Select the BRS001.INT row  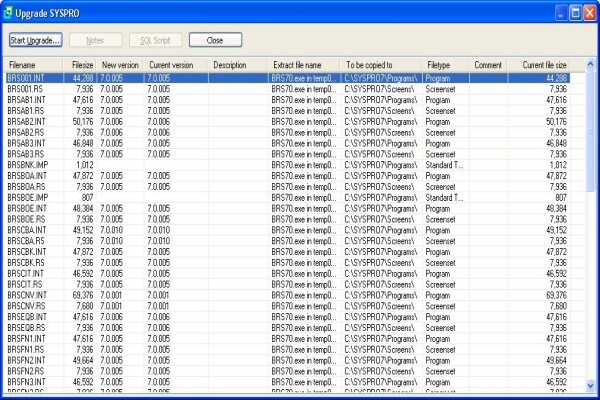tap(288, 78)
